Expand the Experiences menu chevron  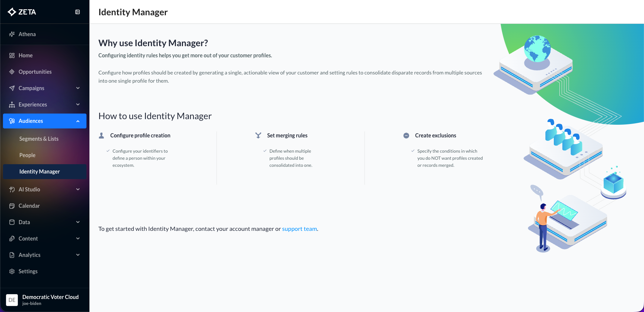pos(78,105)
